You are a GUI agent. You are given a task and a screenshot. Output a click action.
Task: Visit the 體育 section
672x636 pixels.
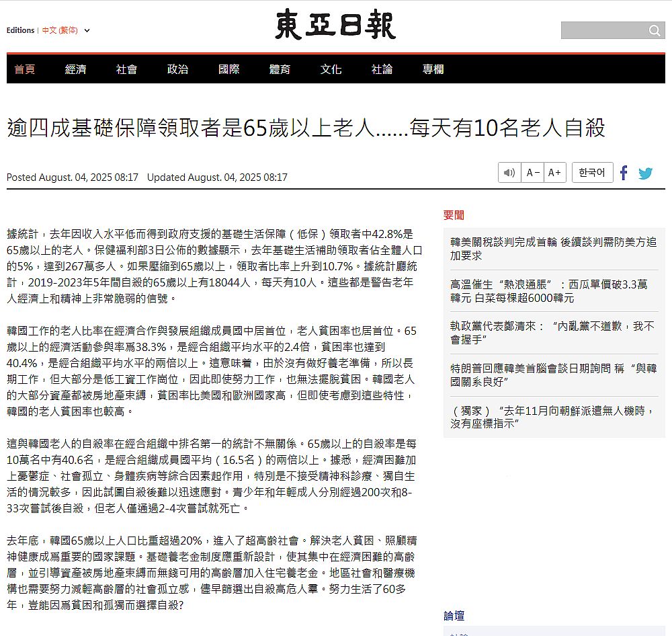[x=280, y=69]
